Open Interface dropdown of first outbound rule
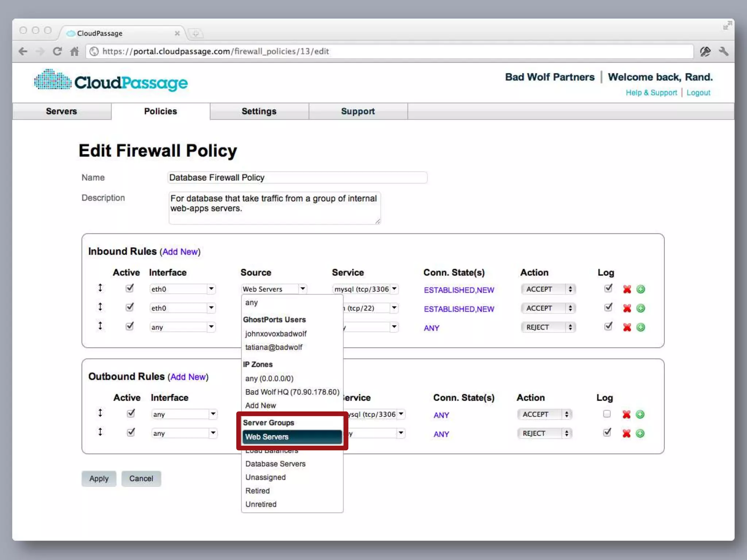 [x=184, y=414]
